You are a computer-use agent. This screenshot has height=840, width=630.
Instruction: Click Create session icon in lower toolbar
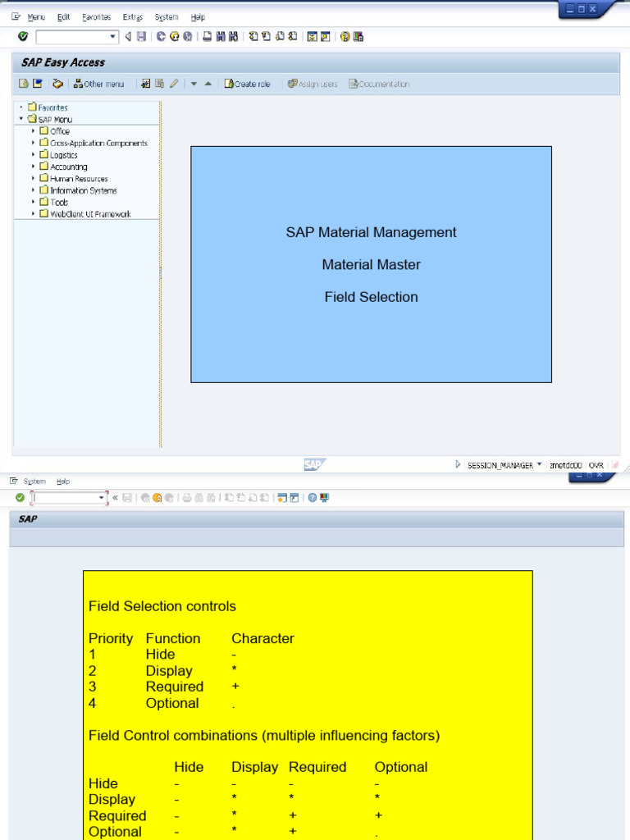(x=282, y=498)
